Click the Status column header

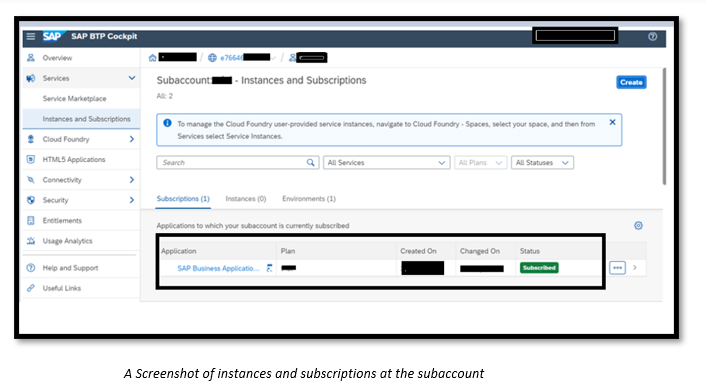click(530, 251)
